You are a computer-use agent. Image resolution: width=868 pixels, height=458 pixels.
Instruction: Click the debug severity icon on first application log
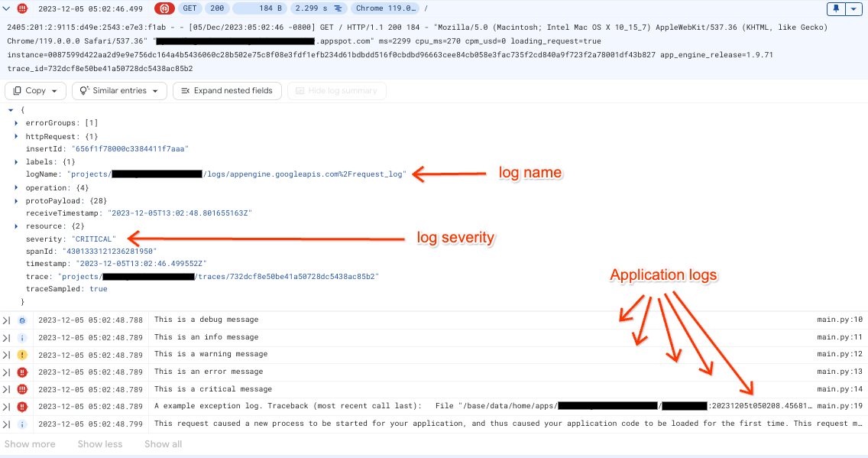pyautogui.click(x=21, y=320)
